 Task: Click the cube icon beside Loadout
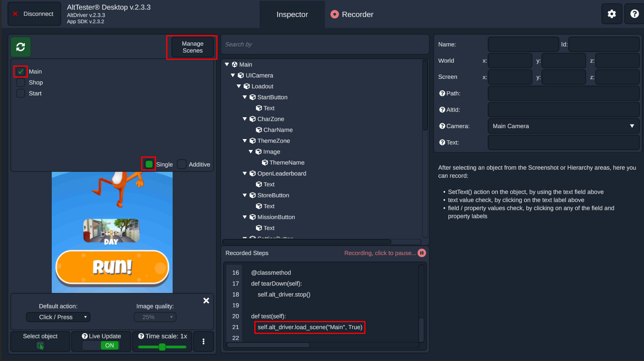click(x=247, y=86)
